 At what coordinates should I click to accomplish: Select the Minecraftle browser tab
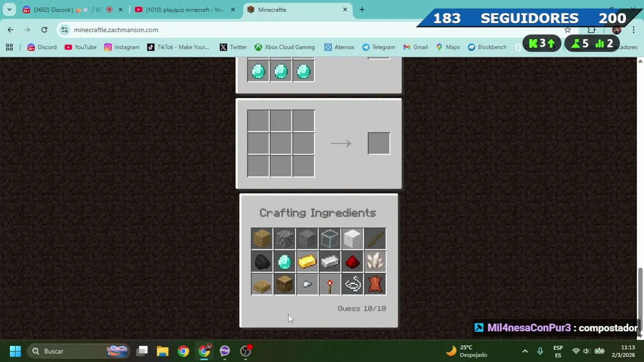click(296, 10)
